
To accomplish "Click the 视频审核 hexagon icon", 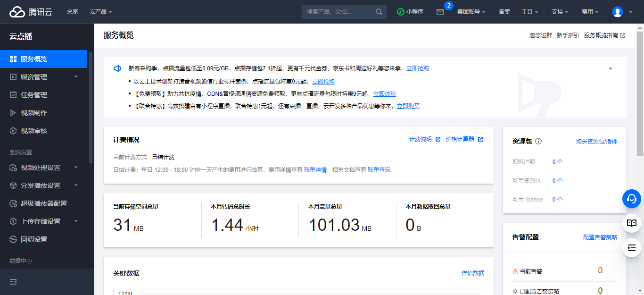I will [13, 131].
